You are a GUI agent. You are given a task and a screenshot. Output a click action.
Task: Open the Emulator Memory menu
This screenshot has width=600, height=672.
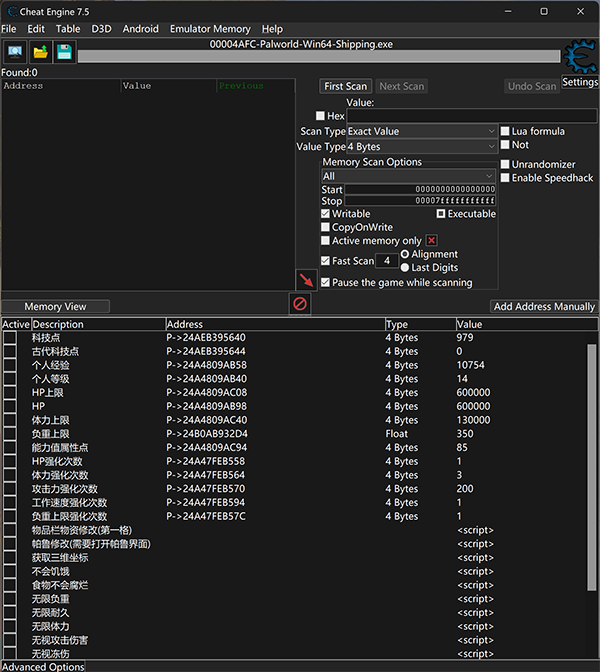click(x=210, y=29)
